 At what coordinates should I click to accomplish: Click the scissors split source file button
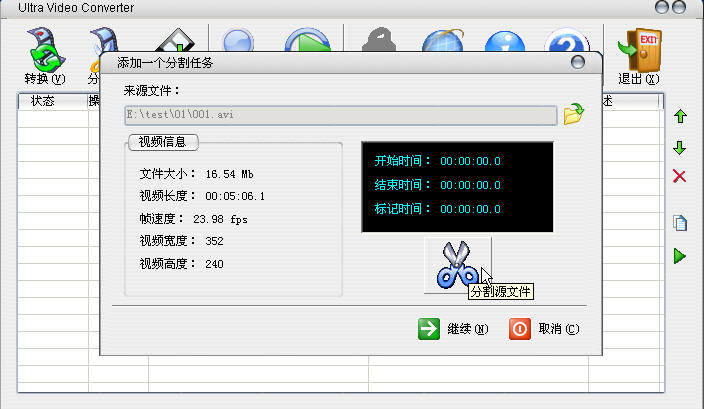point(458,265)
